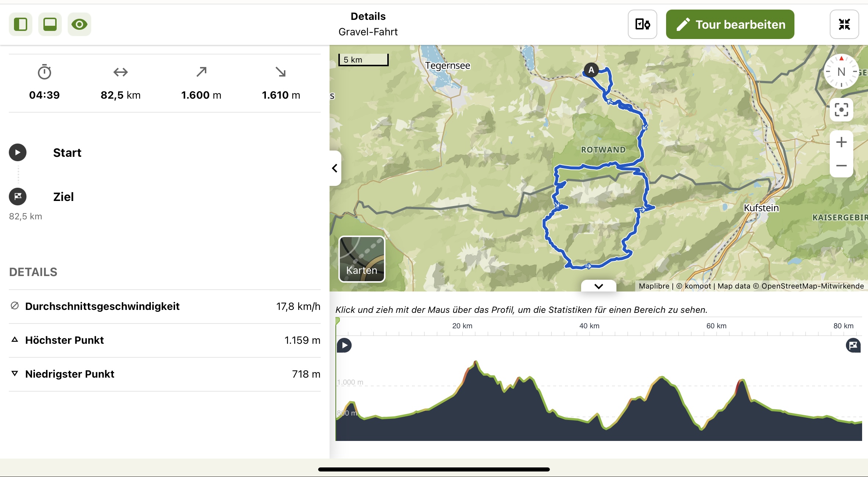Click the start play marker on elevation profile
Screen dimensions: 868x477
point(344,345)
